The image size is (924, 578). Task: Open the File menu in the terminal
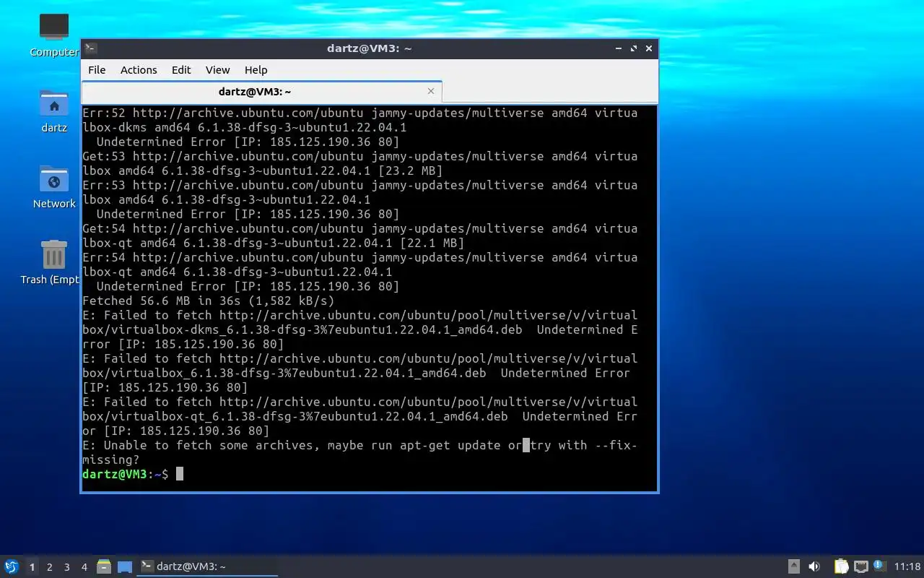97,70
